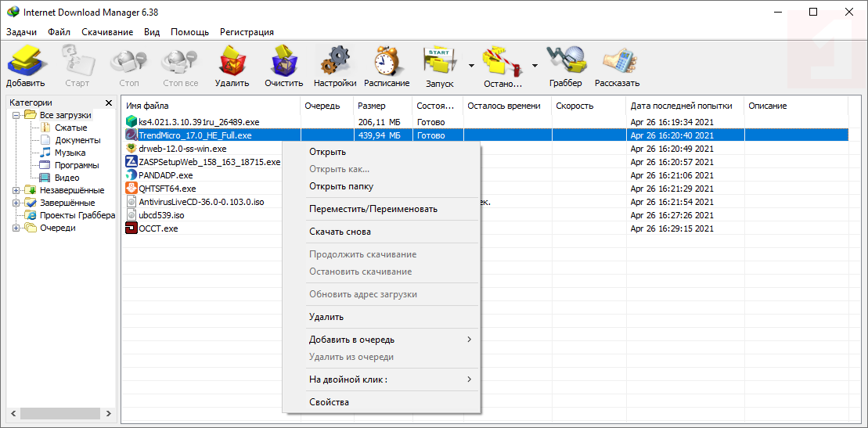Click the Стоп все toolbar icon
This screenshot has height=428, width=868.
click(x=181, y=60)
